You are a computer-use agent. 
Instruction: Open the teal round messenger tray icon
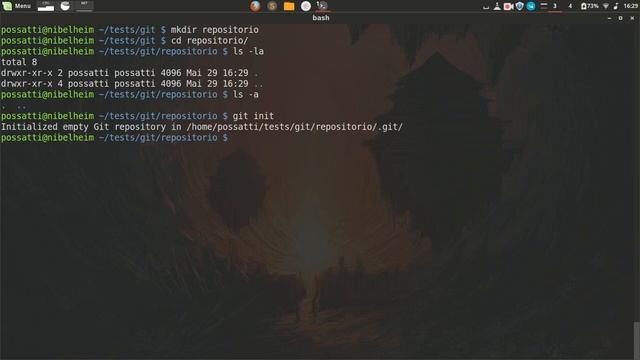point(531,6)
